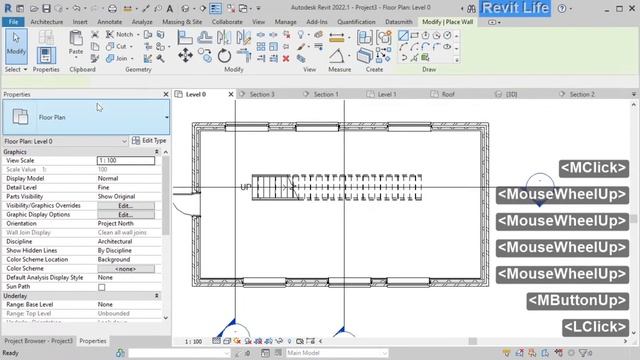640x360 pixels.
Task: Open the Cut geometry dropdown
Action: click(131, 47)
